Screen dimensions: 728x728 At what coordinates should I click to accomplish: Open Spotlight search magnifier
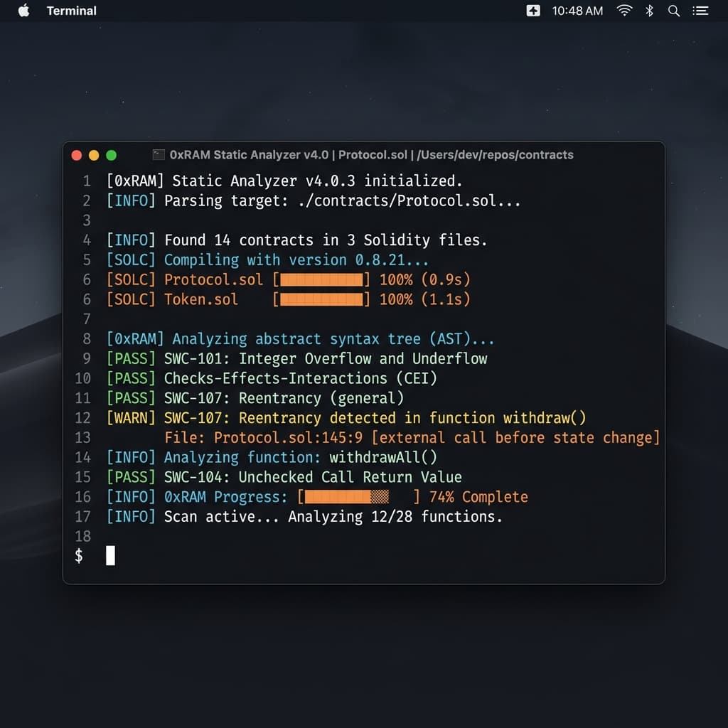tap(674, 11)
